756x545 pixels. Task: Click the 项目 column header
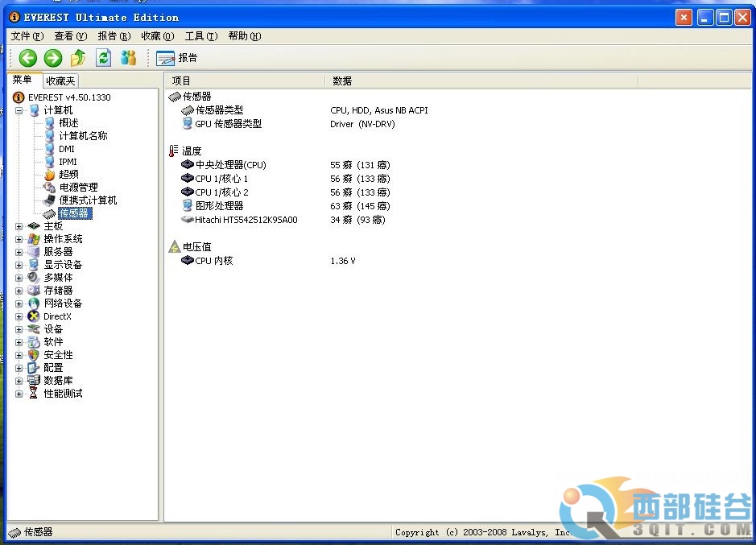(245, 81)
